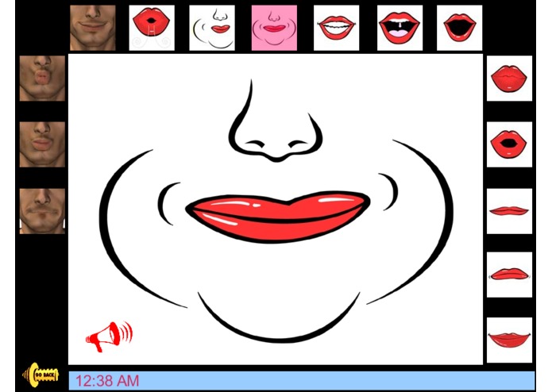Choose the thin flat closed lips thumbnail
552x392 pixels.
click(x=509, y=211)
